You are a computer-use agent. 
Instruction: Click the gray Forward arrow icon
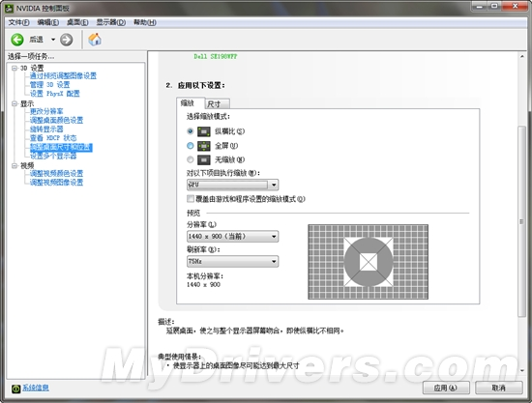(x=66, y=40)
